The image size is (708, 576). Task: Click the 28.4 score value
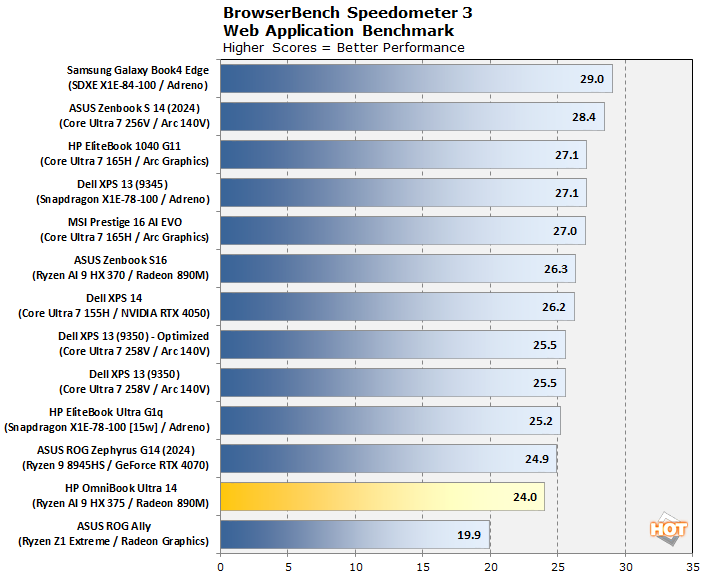point(583,117)
